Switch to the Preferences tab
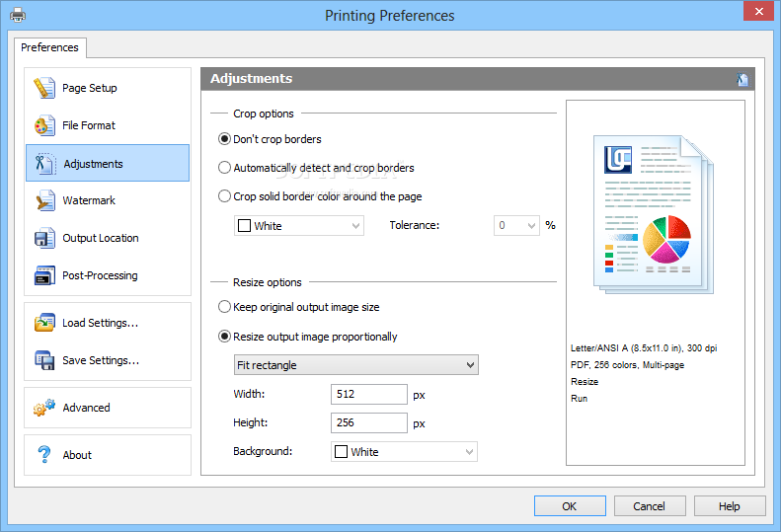The image size is (781, 532). point(49,47)
